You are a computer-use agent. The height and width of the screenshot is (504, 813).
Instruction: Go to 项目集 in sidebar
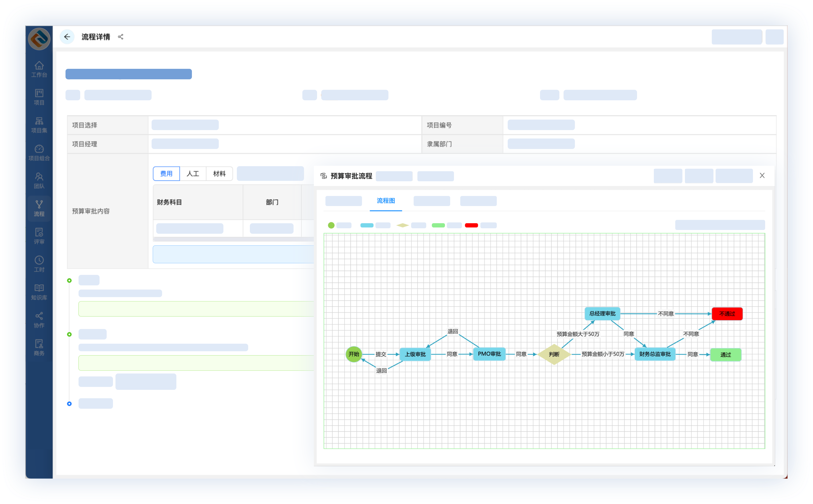point(39,125)
